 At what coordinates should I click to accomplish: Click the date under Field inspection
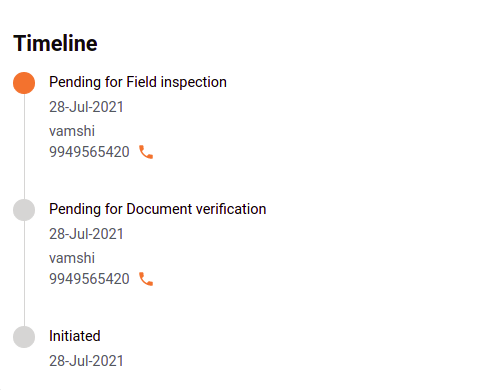86,107
